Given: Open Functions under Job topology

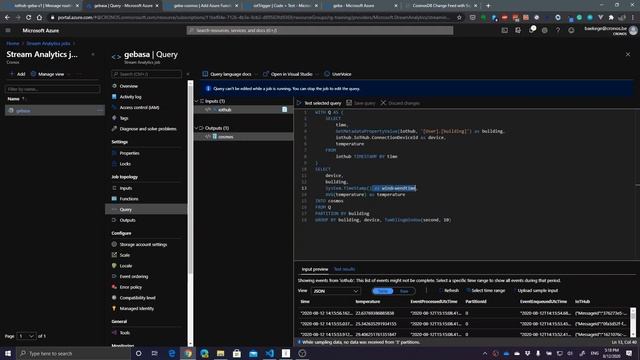Looking at the screenshot, I should point(129,199).
